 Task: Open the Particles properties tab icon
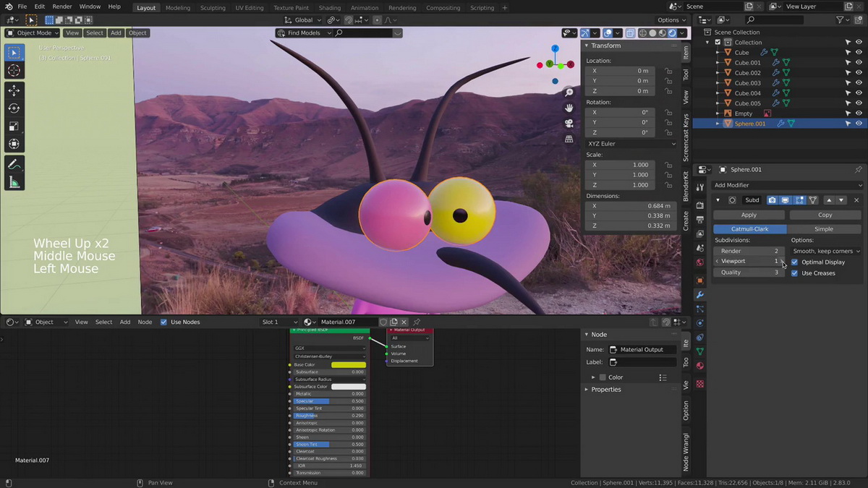700,309
